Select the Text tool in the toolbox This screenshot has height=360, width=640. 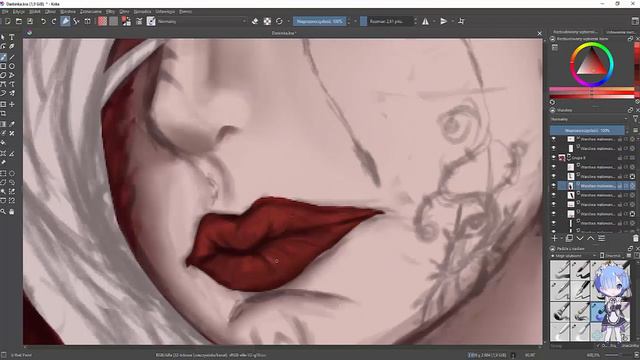click(x=12, y=37)
